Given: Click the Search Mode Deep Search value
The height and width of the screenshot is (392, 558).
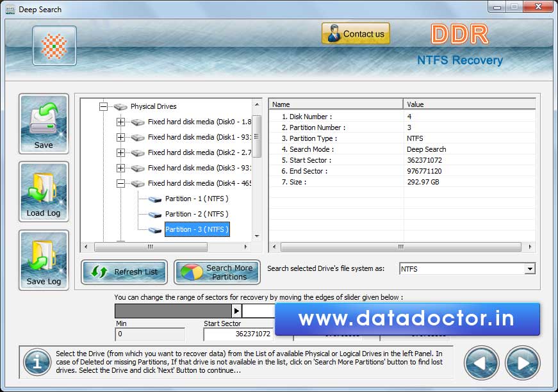Looking at the screenshot, I should point(426,149).
